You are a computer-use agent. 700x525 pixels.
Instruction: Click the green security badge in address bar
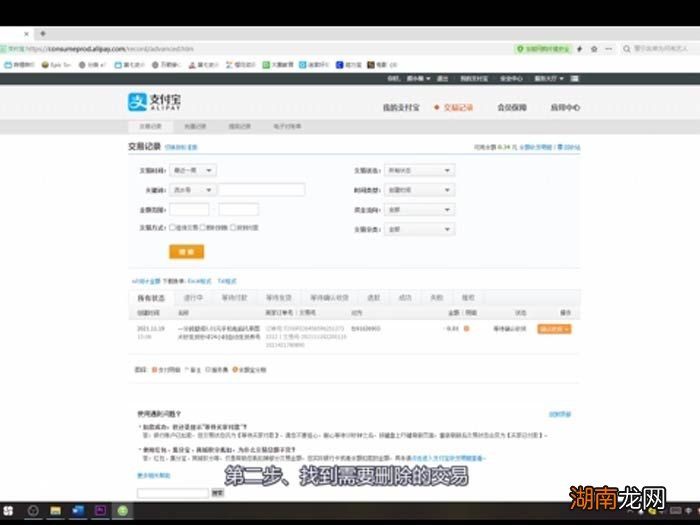point(543,49)
